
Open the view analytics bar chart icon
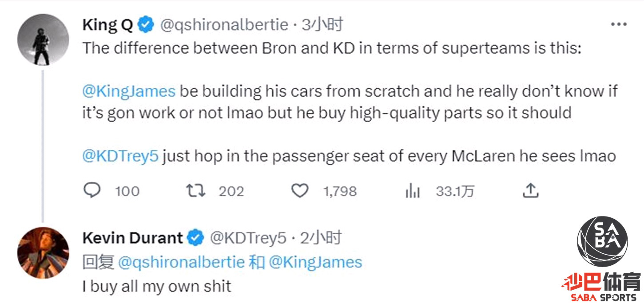(413, 191)
